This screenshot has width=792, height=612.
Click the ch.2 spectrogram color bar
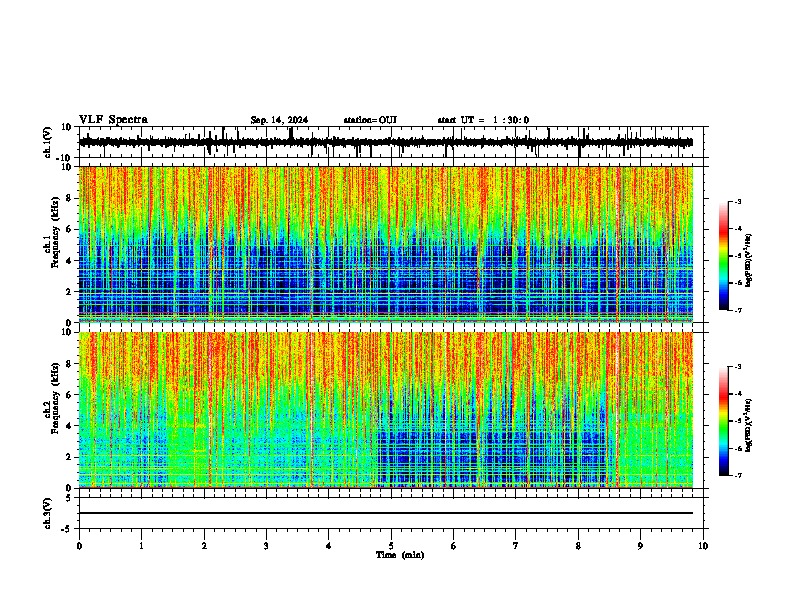(723, 421)
